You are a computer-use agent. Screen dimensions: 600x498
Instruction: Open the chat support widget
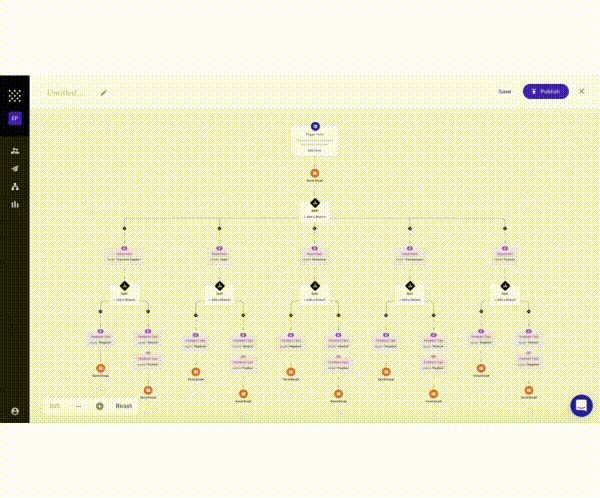[x=581, y=405]
